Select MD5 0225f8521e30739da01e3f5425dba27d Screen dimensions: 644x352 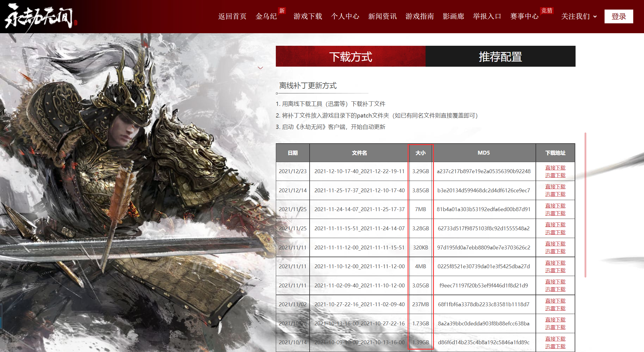click(484, 266)
